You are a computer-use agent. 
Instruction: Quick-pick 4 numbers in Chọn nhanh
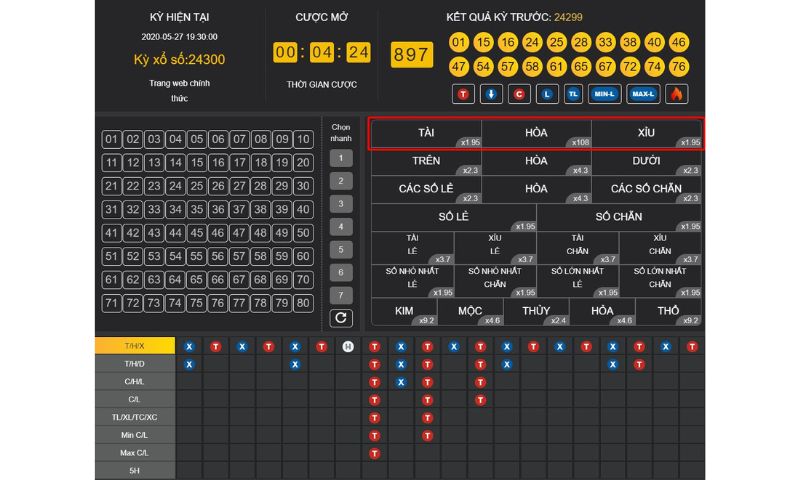(341, 226)
